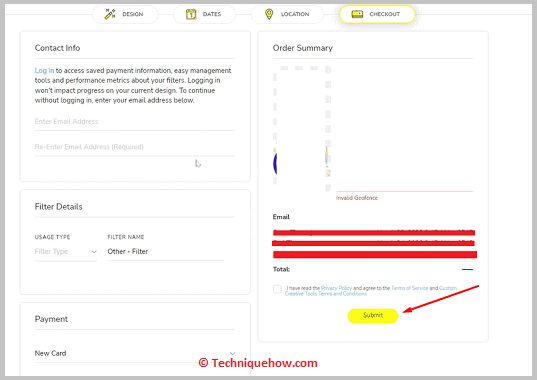Click the Filter Name text field
Screen dimensions: 537x380
pos(166,252)
